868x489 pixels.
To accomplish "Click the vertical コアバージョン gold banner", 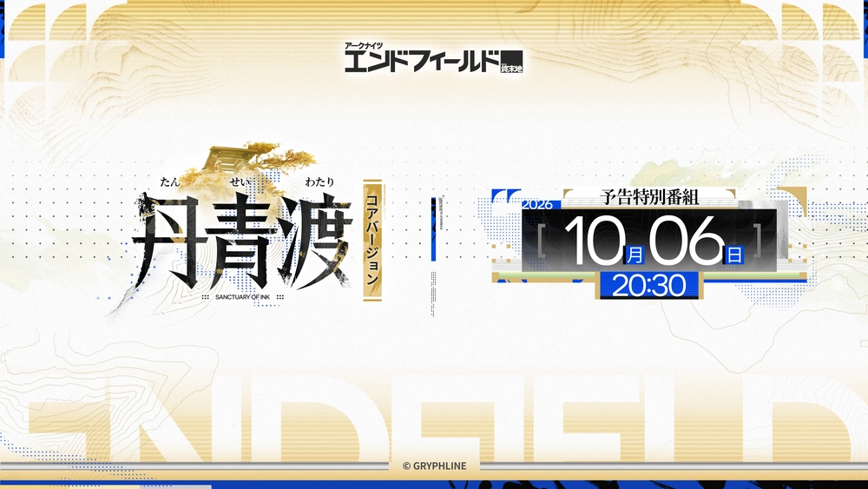I will [372, 241].
